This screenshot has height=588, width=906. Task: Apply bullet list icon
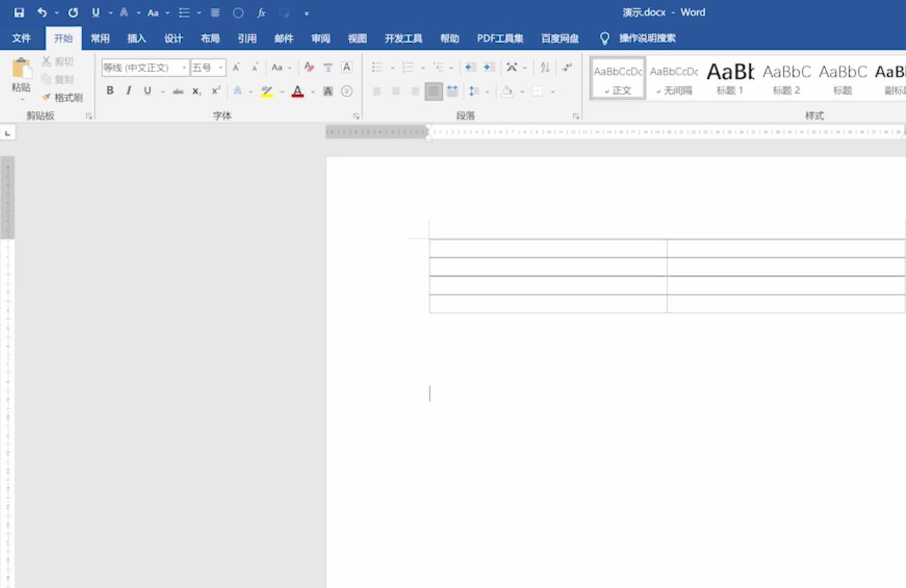click(x=377, y=67)
